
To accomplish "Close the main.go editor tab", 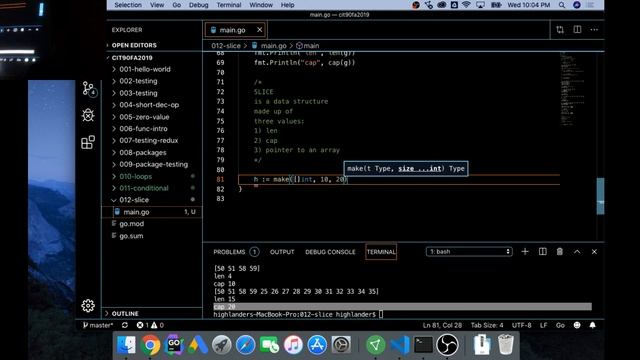I will click(x=260, y=30).
